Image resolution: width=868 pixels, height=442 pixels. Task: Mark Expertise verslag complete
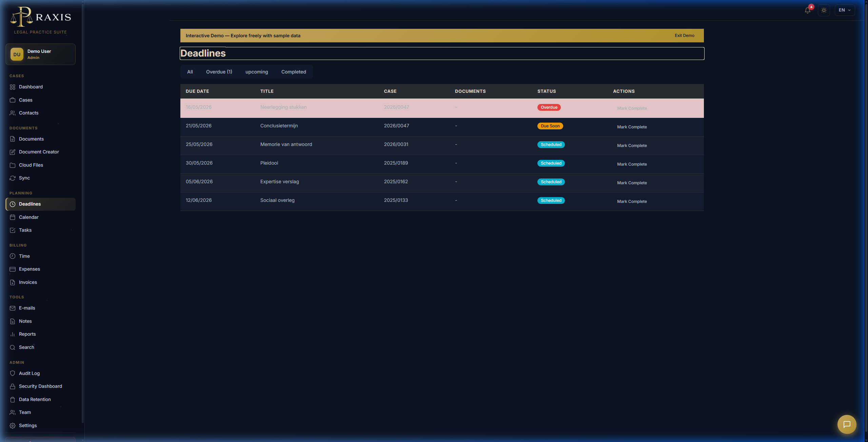(632, 183)
